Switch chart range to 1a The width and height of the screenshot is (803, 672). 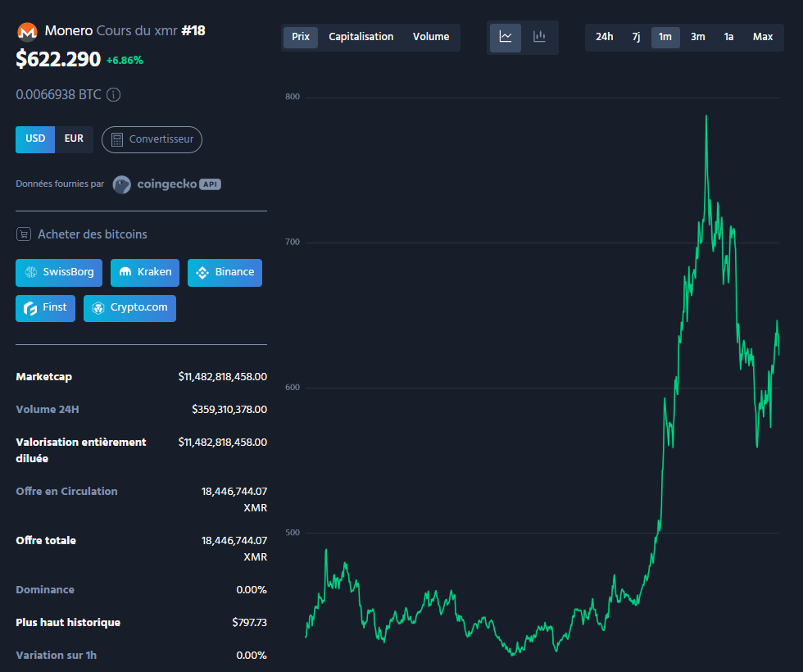tap(730, 37)
